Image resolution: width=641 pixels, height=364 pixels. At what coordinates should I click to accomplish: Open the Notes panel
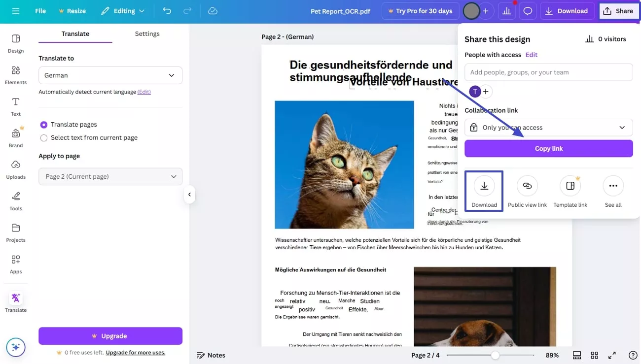211,355
